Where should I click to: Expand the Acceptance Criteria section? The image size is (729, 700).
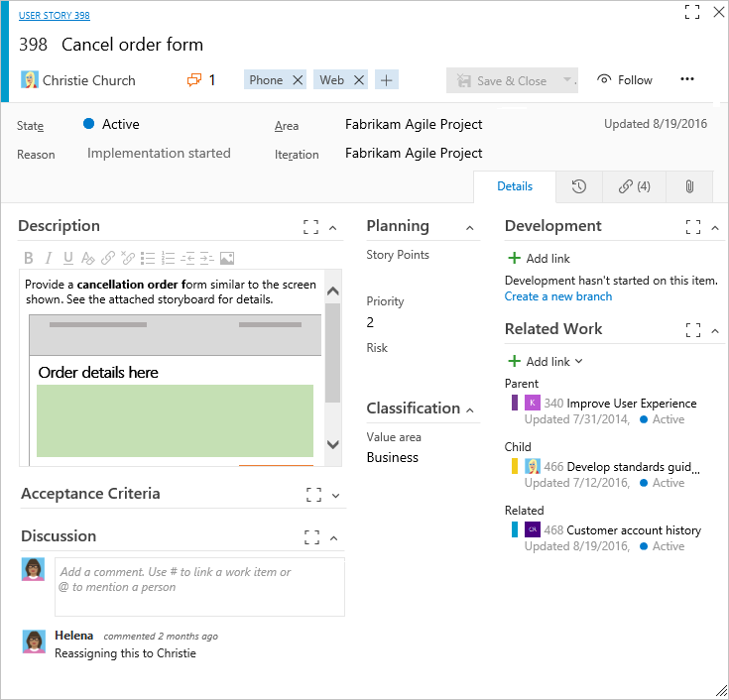(335, 496)
